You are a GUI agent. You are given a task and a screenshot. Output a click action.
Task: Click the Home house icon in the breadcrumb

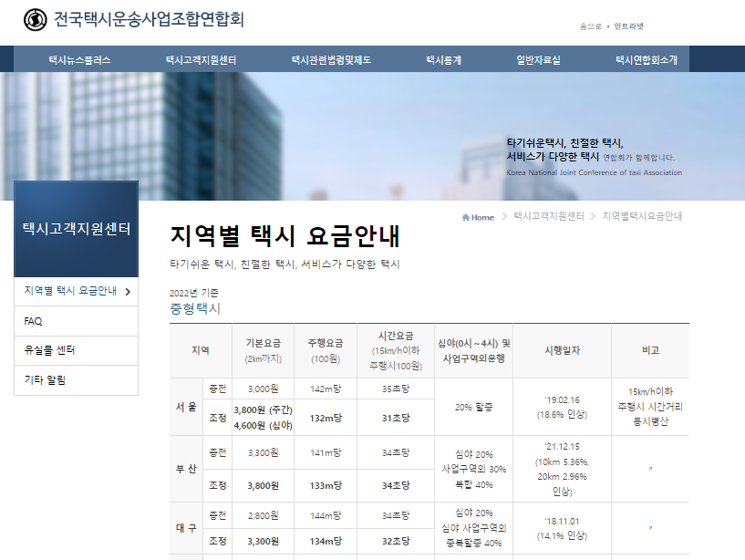coord(465,217)
